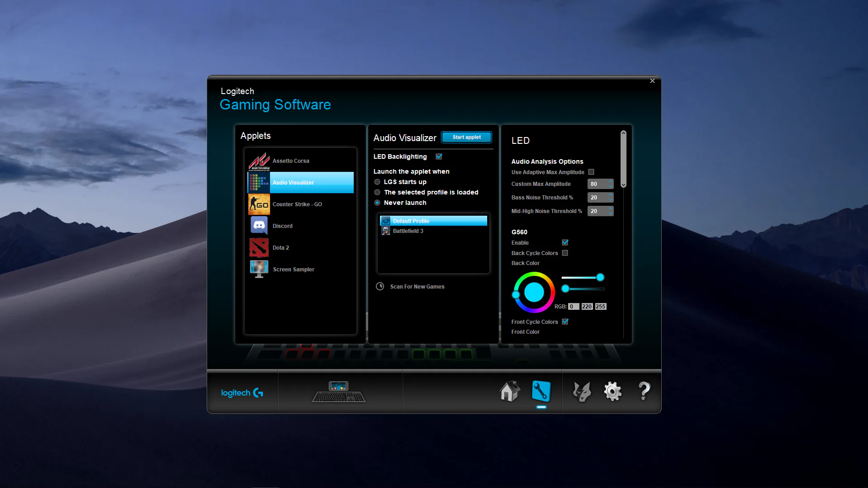Increase Custom Max Amplitude with up arrow
The width and height of the screenshot is (868, 488).
pyautogui.click(x=610, y=181)
